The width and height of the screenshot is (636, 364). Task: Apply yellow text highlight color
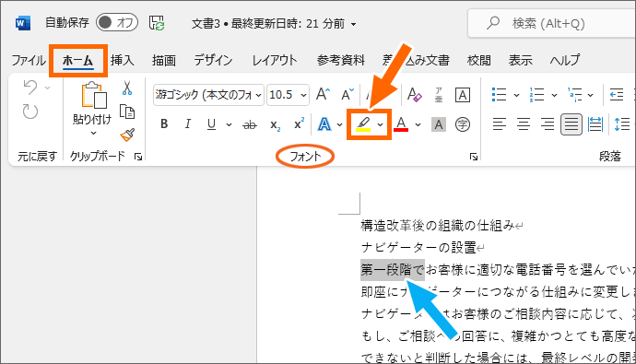tap(363, 124)
